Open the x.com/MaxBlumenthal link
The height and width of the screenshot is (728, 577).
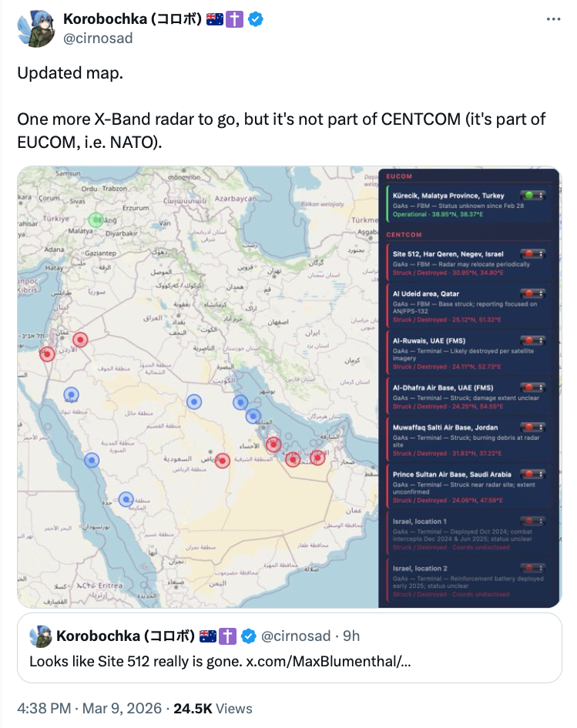coord(327,661)
